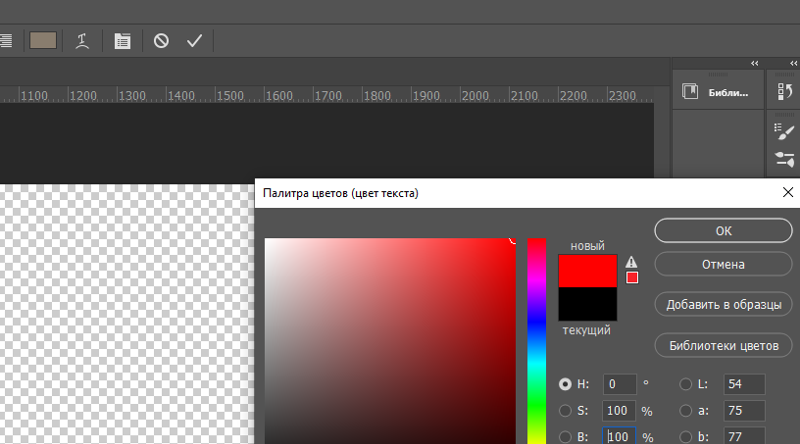Click the L value field showing 54
Image resolution: width=800 pixels, height=444 pixels.
(744, 384)
